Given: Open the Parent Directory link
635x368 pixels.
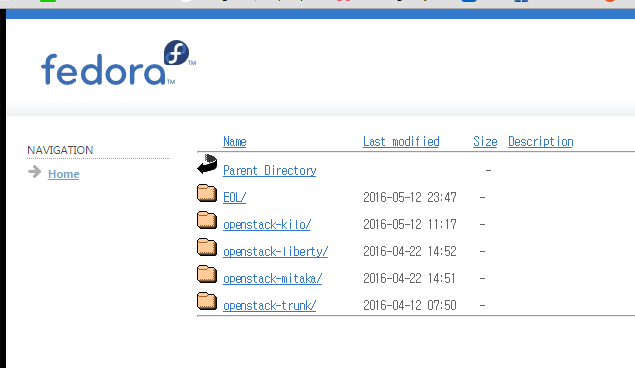Looking at the screenshot, I should pos(270,170).
